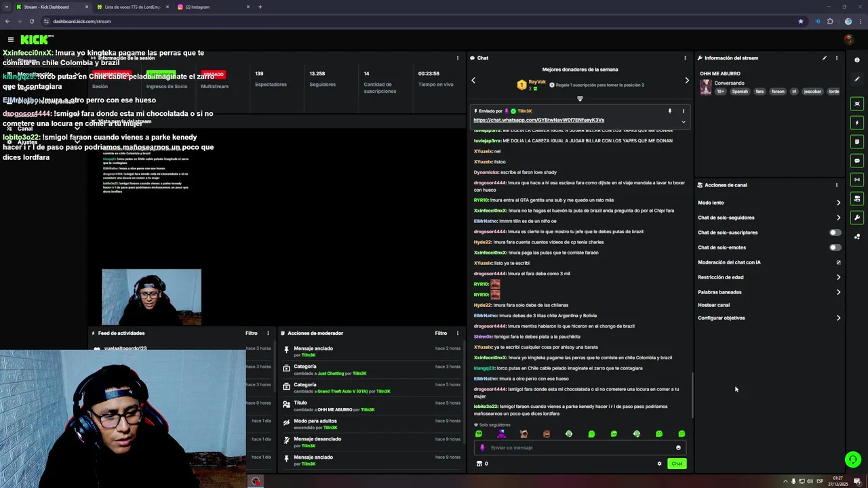Open Feed de actividades options menu
Image resolution: width=868 pixels, height=488 pixels.
[x=268, y=333]
